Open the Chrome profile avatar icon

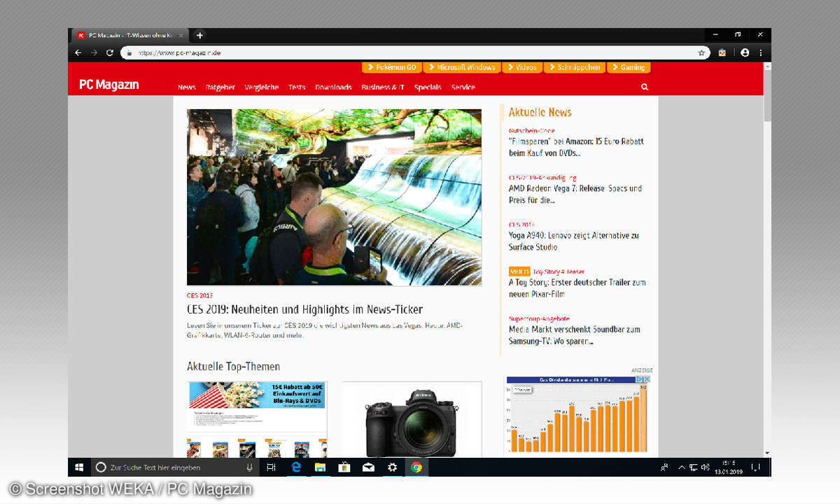[x=745, y=52]
